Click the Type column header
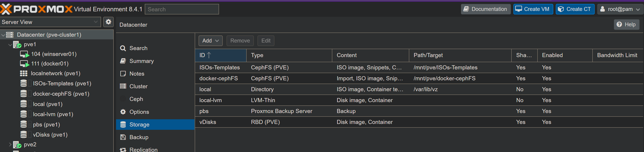 (x=289, y=55)
